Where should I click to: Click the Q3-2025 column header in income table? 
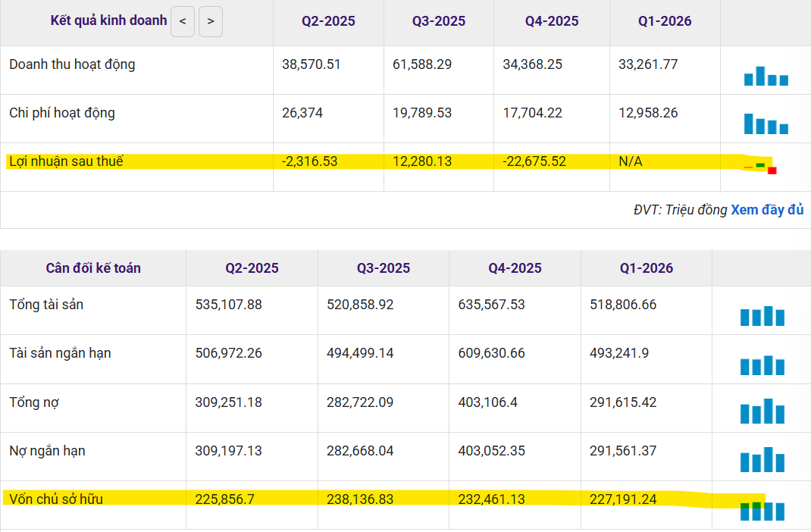(x=439, y=21)
